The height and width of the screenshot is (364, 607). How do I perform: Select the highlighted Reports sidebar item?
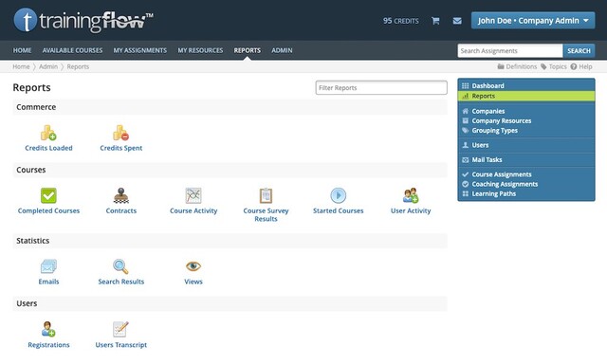pos(526,96)
